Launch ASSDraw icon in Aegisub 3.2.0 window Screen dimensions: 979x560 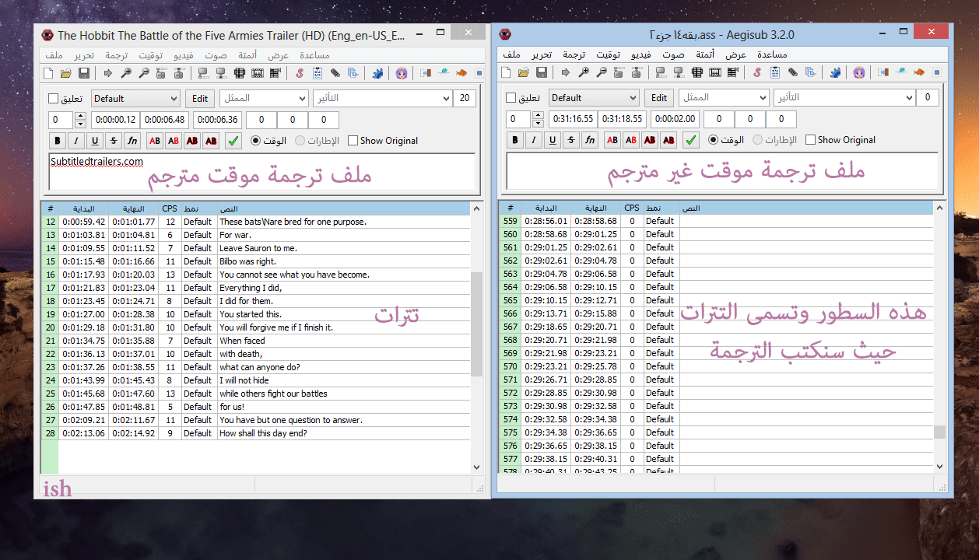[x=860, y=72]
